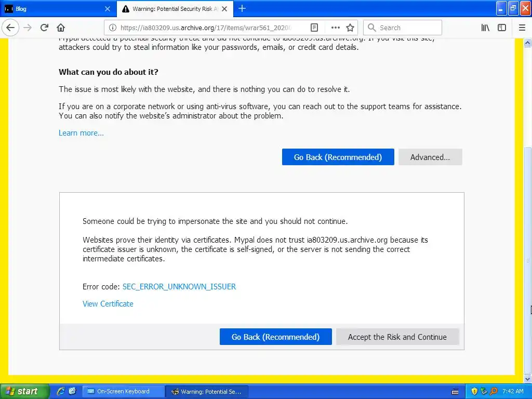Image resolution: width=532 pixels, height=399 pixels.
Task: Open the browser hamburger menu
Action: tap(522, 28)
